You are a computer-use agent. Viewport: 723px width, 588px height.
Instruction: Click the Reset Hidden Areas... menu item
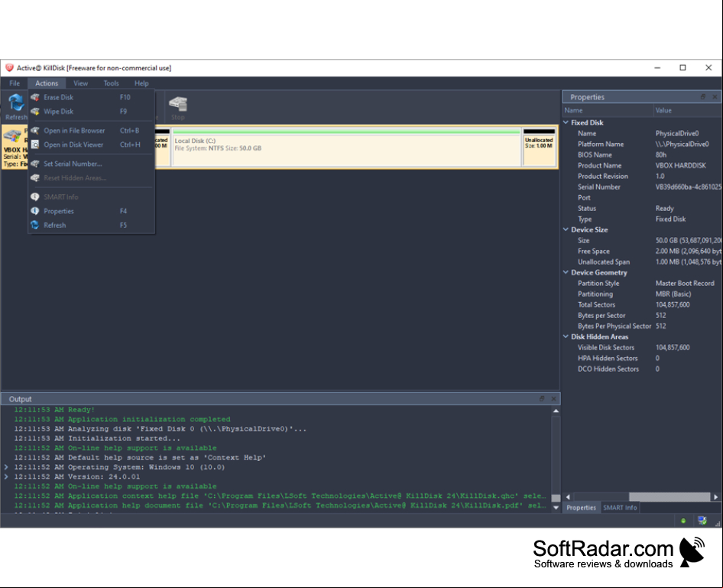pos(91,178)
